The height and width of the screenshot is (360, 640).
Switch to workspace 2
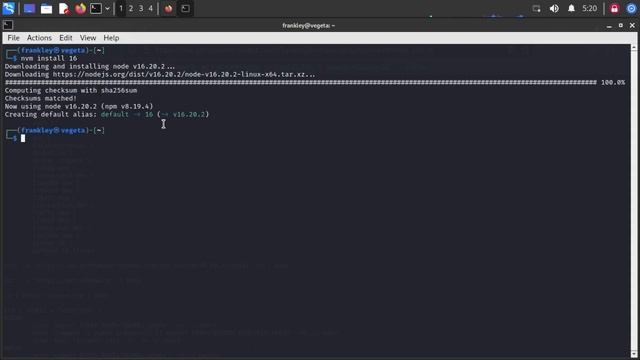click(x=131, y=9)
